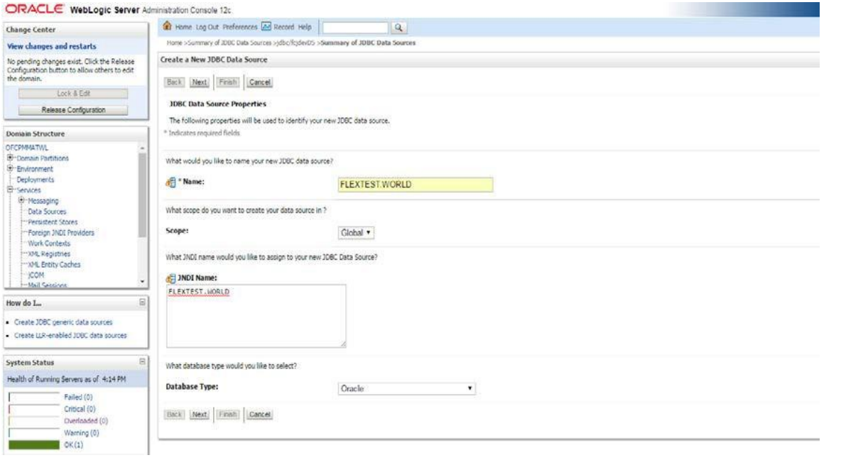This screenshot has height=465, width=868.
Task: Click Home text in the top toolbar
Action: pos(185,27)
